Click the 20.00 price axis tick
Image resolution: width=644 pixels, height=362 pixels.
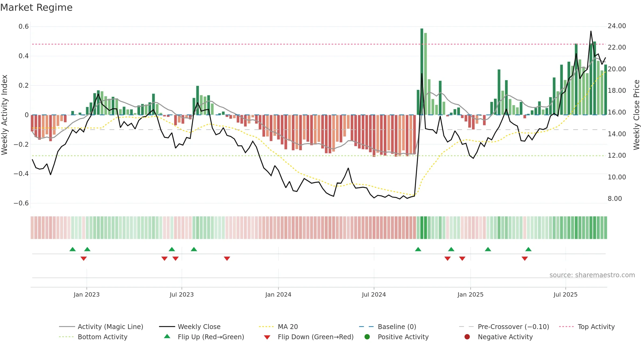[617, 69]
